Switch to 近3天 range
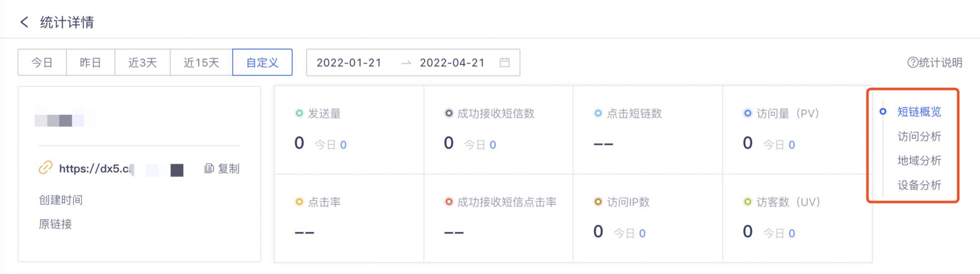 142,62
